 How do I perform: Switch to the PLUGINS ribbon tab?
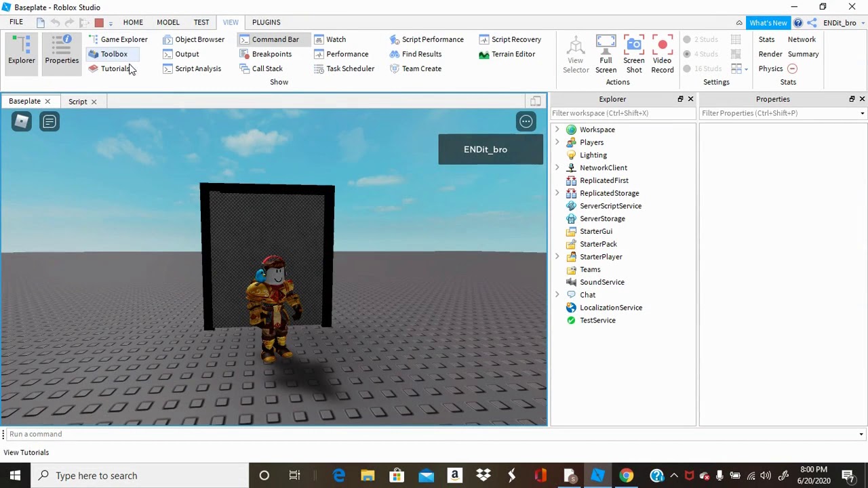pos(266,22)
